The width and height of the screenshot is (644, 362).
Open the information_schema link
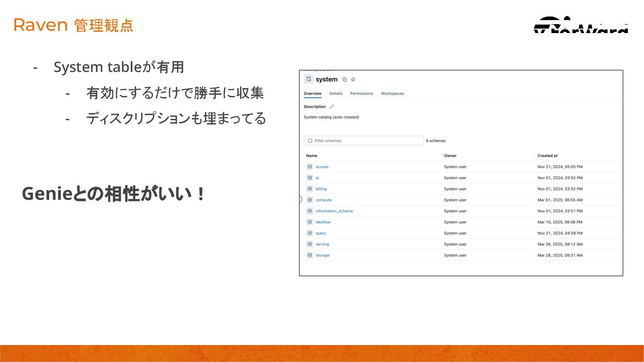click(334, 211)
